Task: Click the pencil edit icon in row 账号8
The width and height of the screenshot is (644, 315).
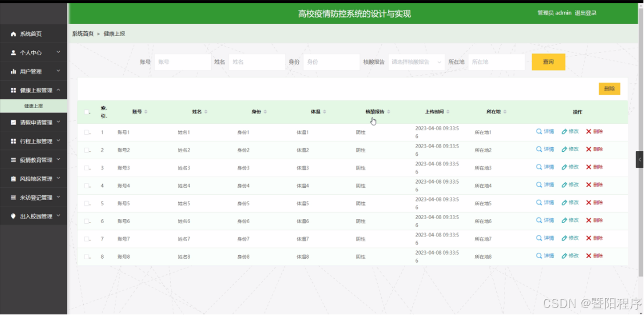Action: tap(564, 256)
